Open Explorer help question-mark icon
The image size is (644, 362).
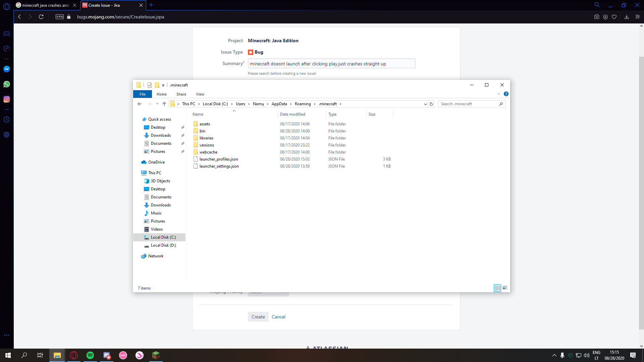coord(506,94)
